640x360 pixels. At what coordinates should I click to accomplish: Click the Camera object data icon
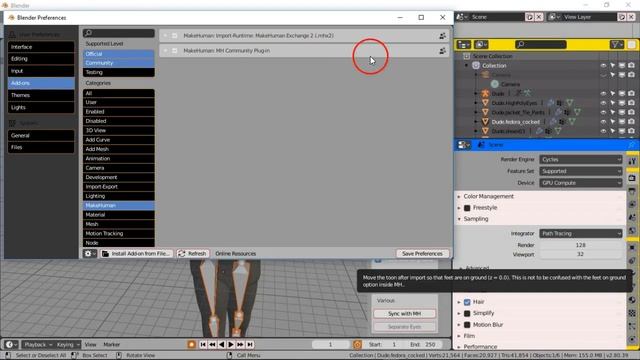495,84
